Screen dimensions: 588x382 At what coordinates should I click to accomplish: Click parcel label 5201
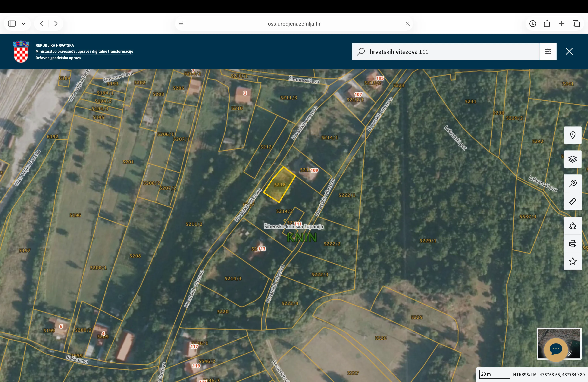128,162
